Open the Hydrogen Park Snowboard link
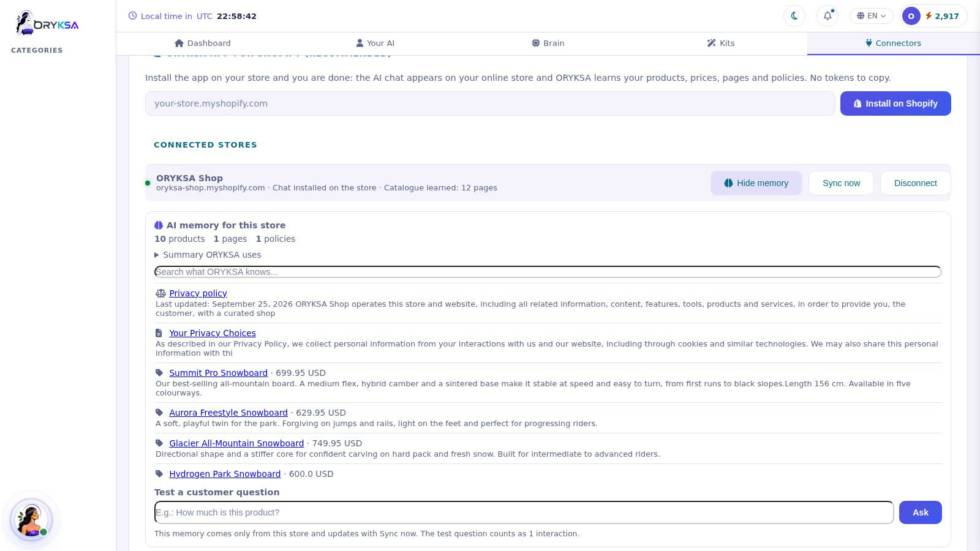 pyautogui.click(x=225, y=474)
